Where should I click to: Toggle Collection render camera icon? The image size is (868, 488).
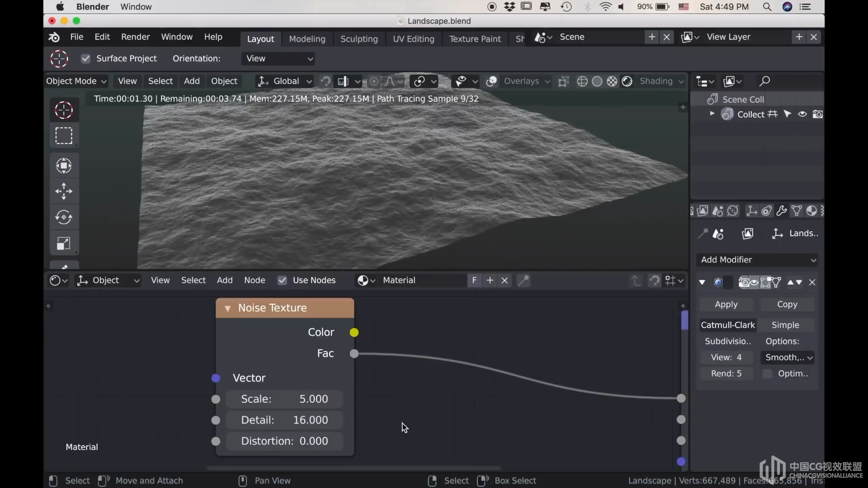click(x=817, y=114)
